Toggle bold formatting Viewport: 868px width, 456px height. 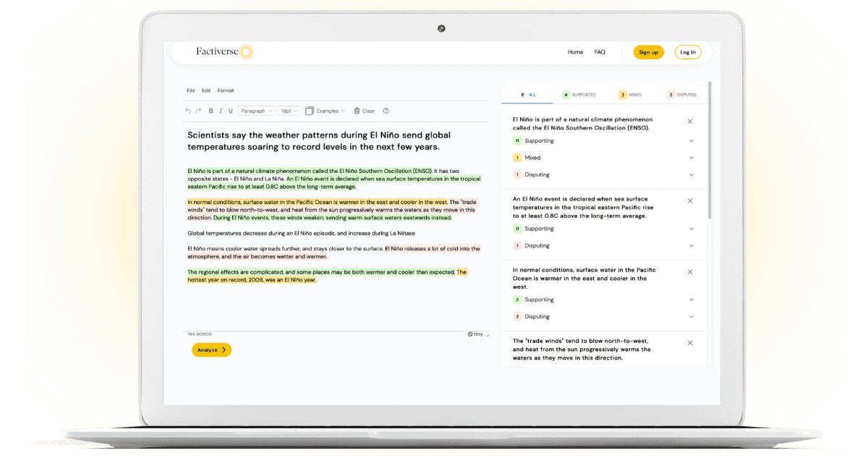211,111
